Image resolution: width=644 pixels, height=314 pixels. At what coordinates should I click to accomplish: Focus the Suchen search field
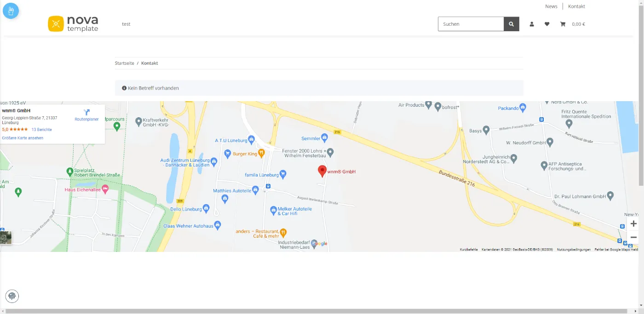(x=471, y=24)
